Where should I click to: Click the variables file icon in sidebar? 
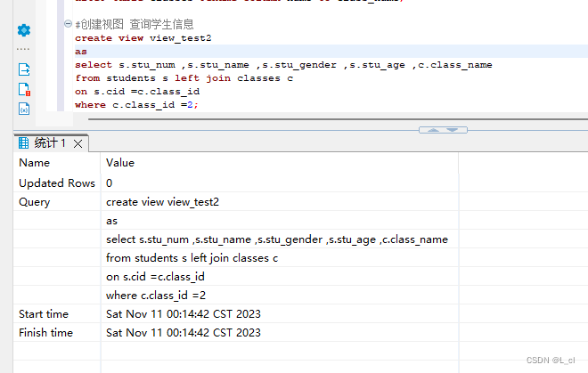click(24, 109)
